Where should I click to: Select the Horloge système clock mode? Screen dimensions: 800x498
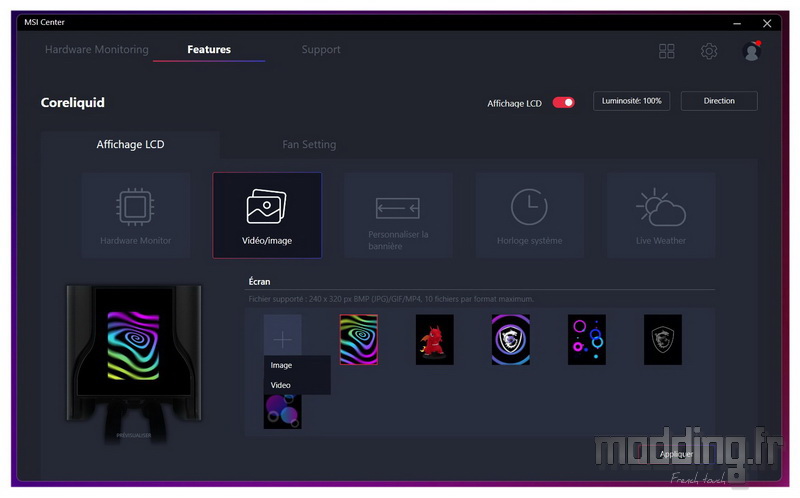pyautogui.click(x=530, y=215)
